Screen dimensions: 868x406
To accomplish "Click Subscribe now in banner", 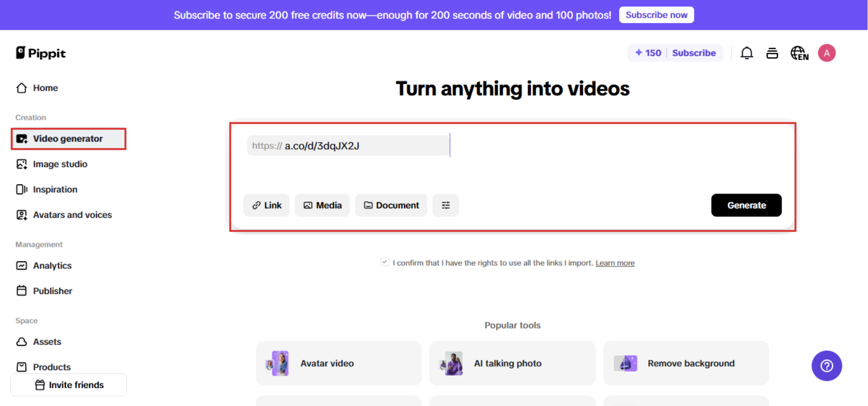I will tap(656, 15).
